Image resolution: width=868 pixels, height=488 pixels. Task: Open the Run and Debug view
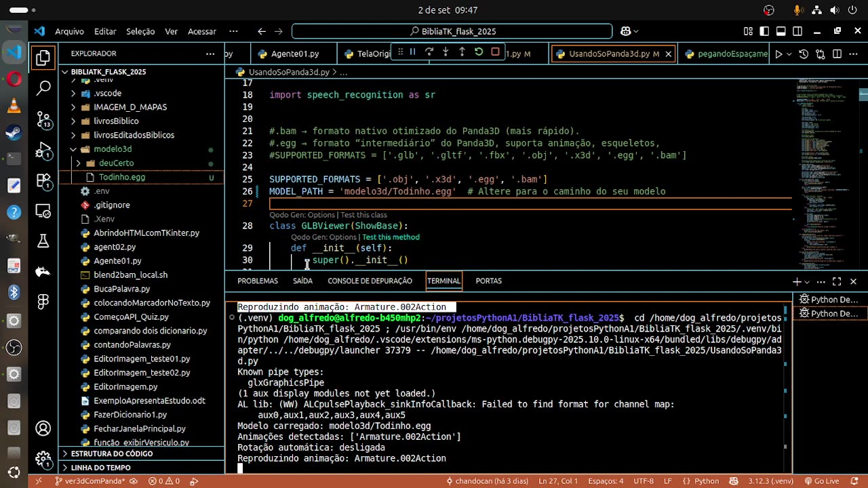[43, 150]
